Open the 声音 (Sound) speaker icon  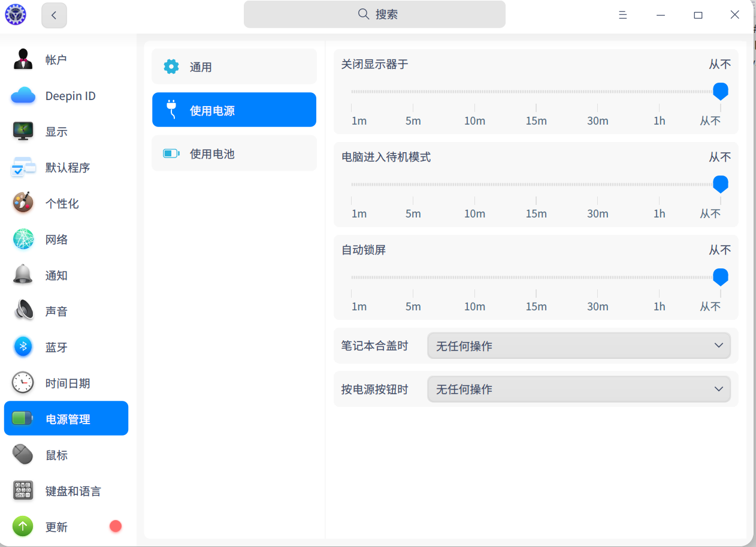[x=23, y=312]
